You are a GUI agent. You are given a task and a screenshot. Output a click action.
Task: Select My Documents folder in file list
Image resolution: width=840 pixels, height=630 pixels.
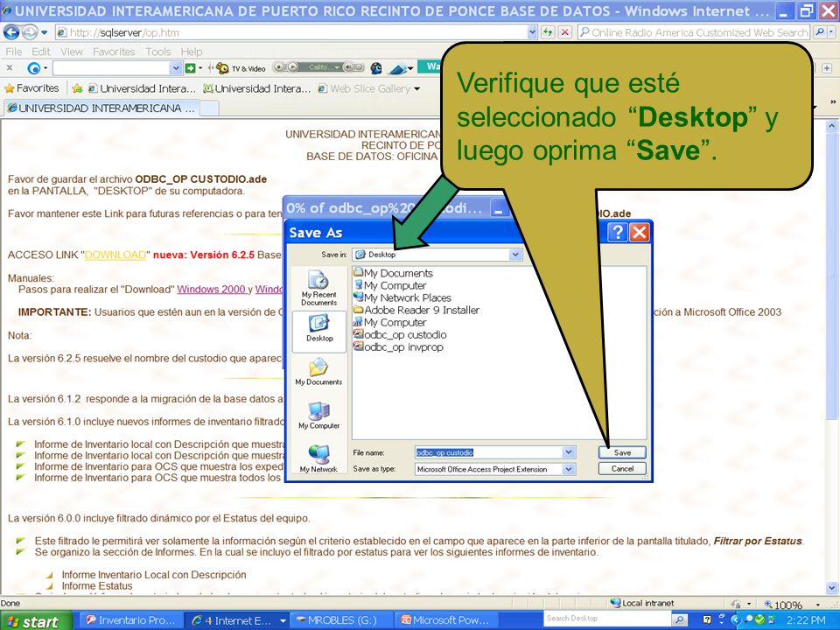[393, 273]
